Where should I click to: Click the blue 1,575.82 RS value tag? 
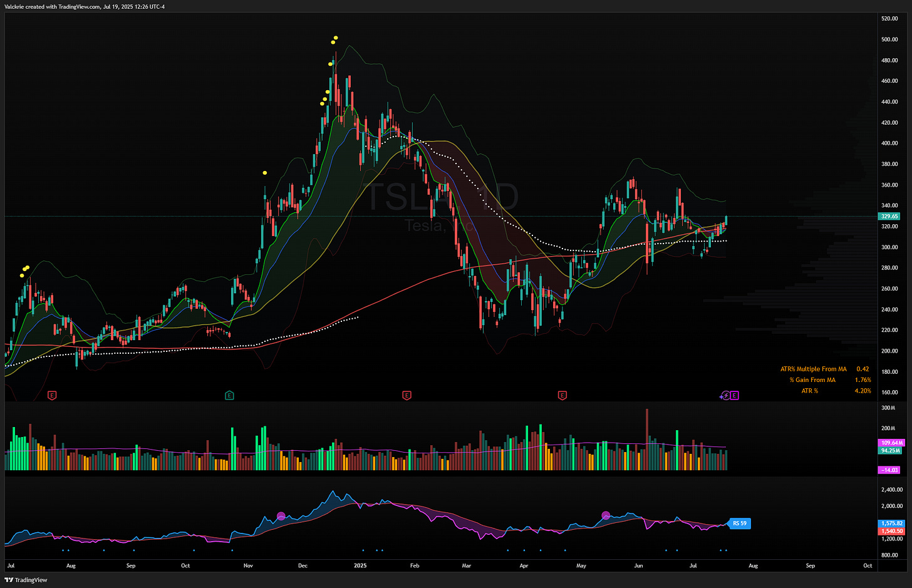[x=891, y=523]
